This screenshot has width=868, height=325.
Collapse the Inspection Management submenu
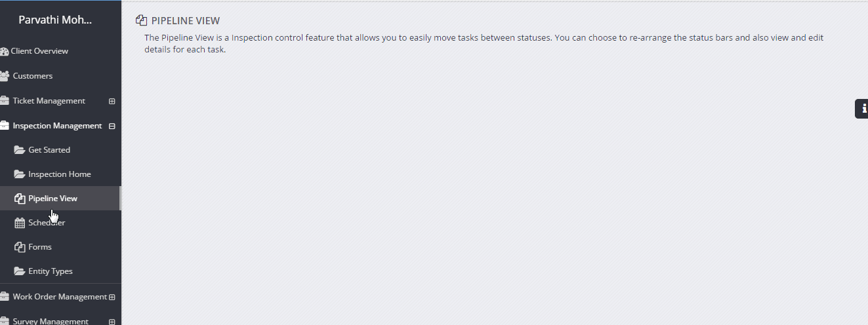point(112,126)
